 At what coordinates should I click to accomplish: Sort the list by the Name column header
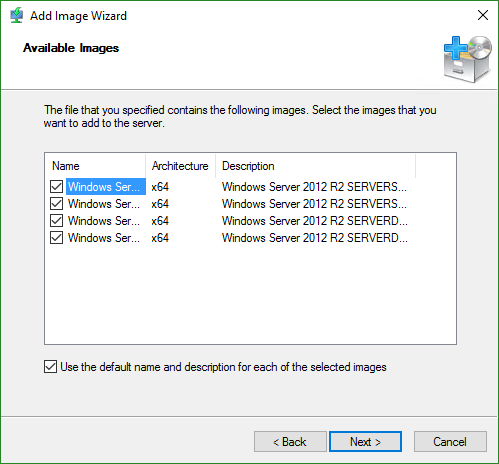[x=95, y=166]
